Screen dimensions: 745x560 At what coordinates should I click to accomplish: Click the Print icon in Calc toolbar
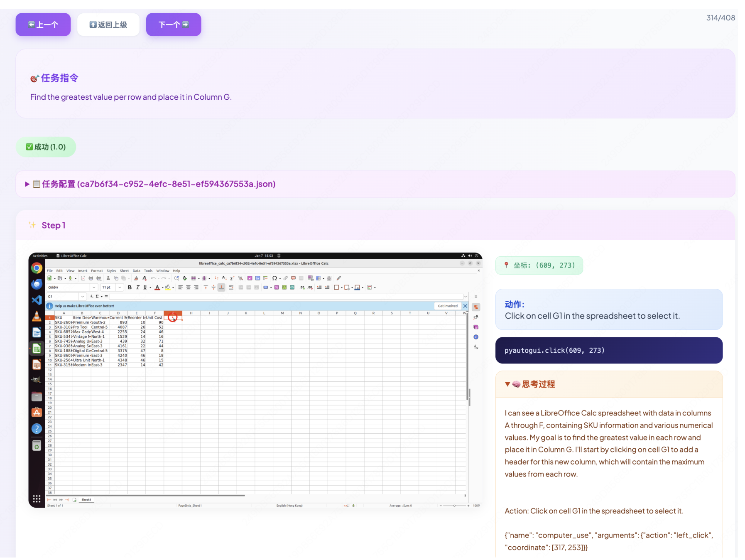pos(91,278)
